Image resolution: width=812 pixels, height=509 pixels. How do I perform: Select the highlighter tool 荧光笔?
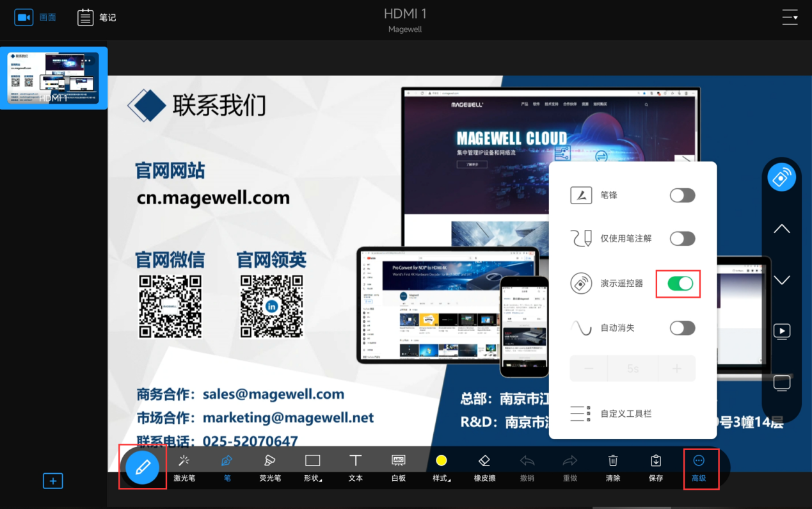[x=270, y=468]
